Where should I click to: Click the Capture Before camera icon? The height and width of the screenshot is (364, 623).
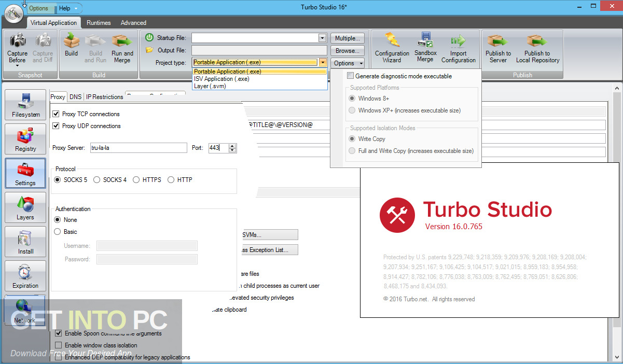[x=17, y=40]
